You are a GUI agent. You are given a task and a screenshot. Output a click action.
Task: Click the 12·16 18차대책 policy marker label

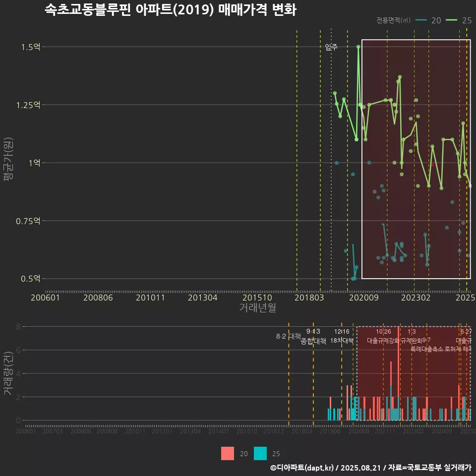click(342, 336)
